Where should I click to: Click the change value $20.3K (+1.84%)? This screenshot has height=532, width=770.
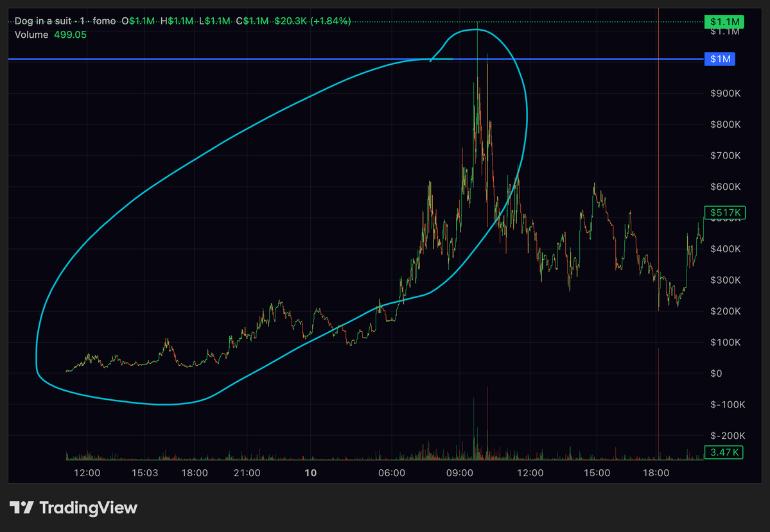pos(313,21)
